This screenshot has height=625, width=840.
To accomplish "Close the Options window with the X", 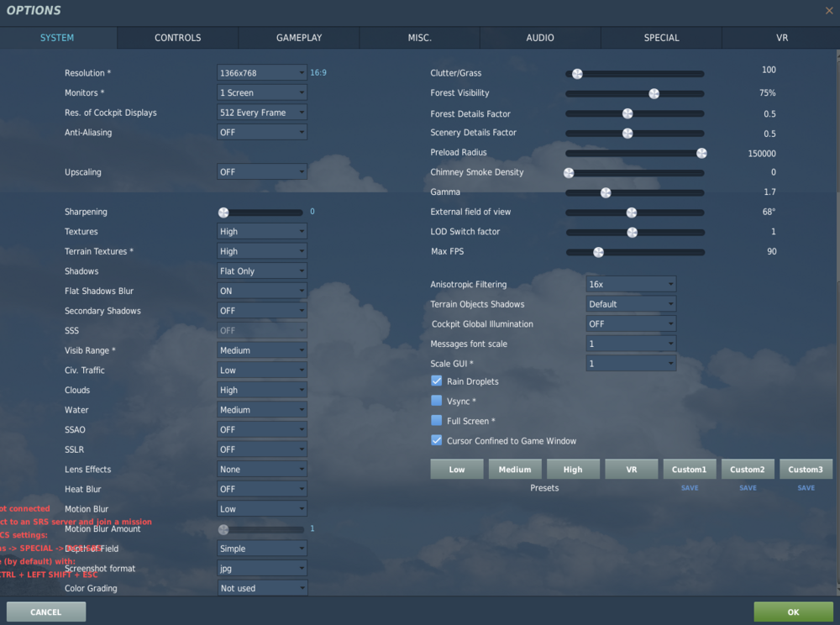I will 829,11.
